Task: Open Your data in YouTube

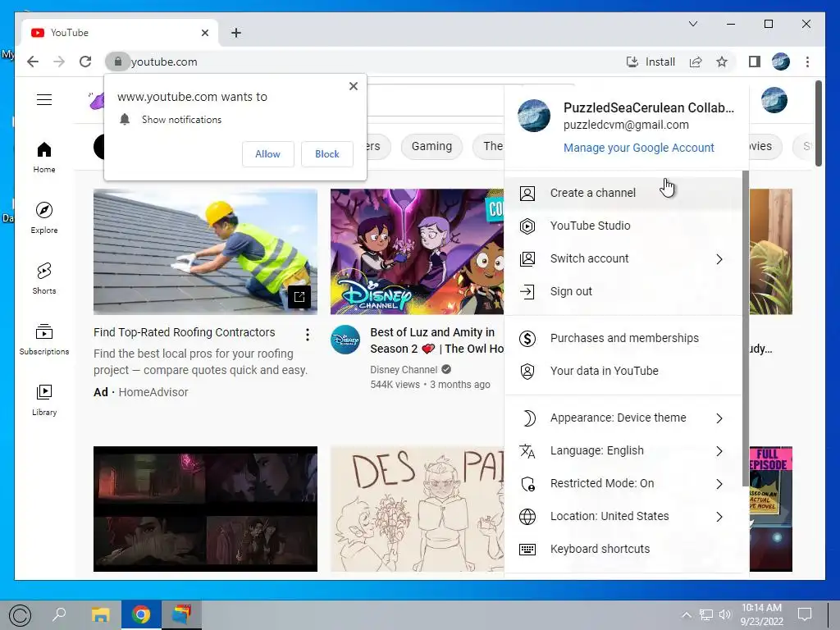Action: click(623, 371)
